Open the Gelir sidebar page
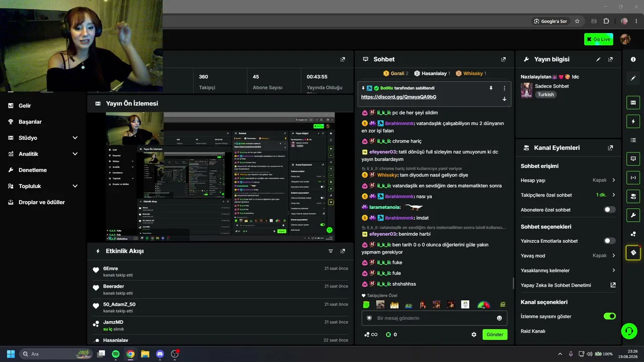Viewport: 644px width, 362px height. tap(24, 106)
